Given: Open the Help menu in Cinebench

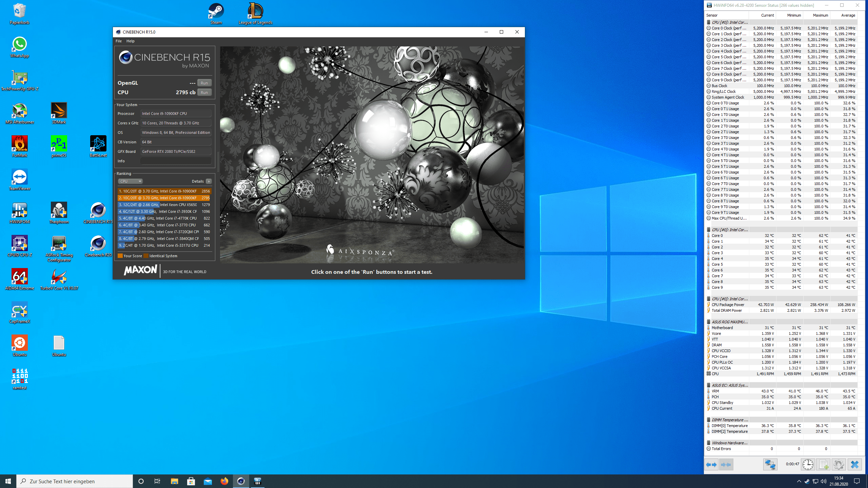Looking at the screenshot, I should 130,41.
